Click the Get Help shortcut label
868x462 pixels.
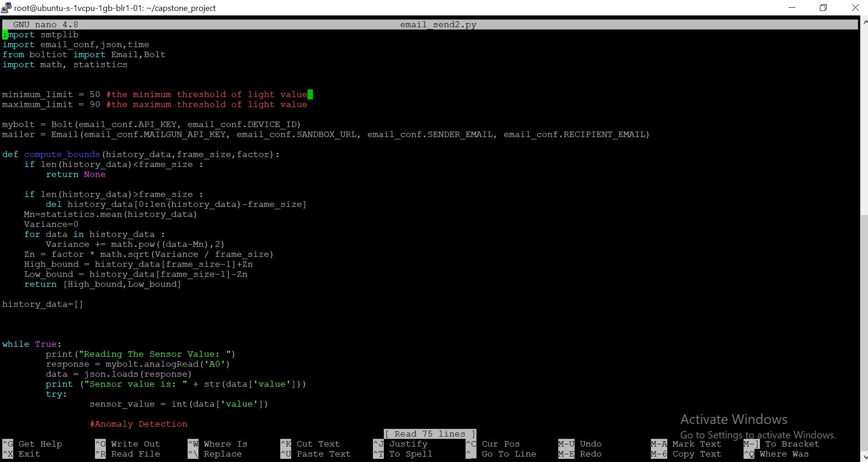[40, 444]
